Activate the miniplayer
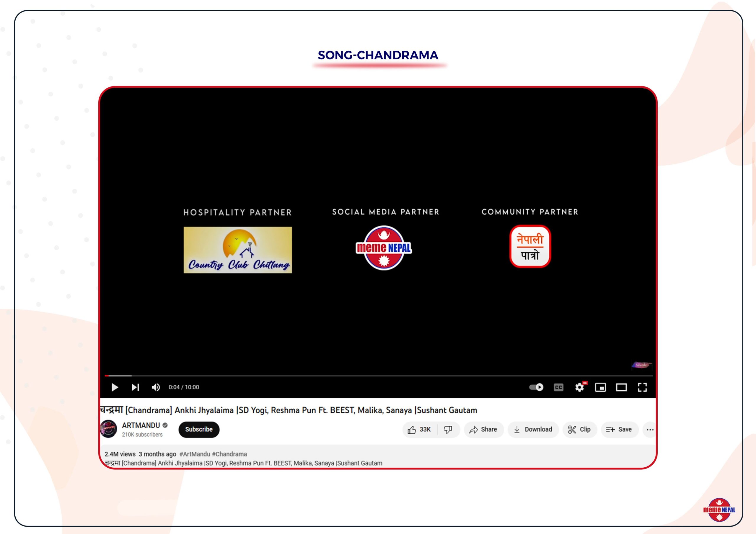The width and height of the screenshot is (756, 534). 600,387
